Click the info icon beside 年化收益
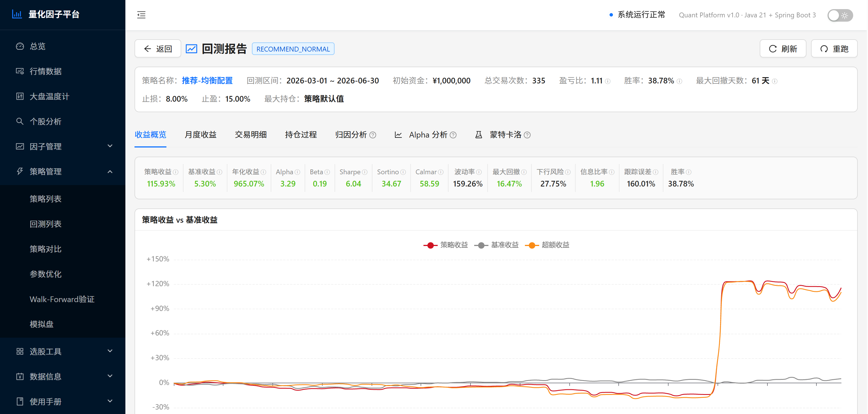This screenshot has width=868, height=414. [x=264, y=172]
